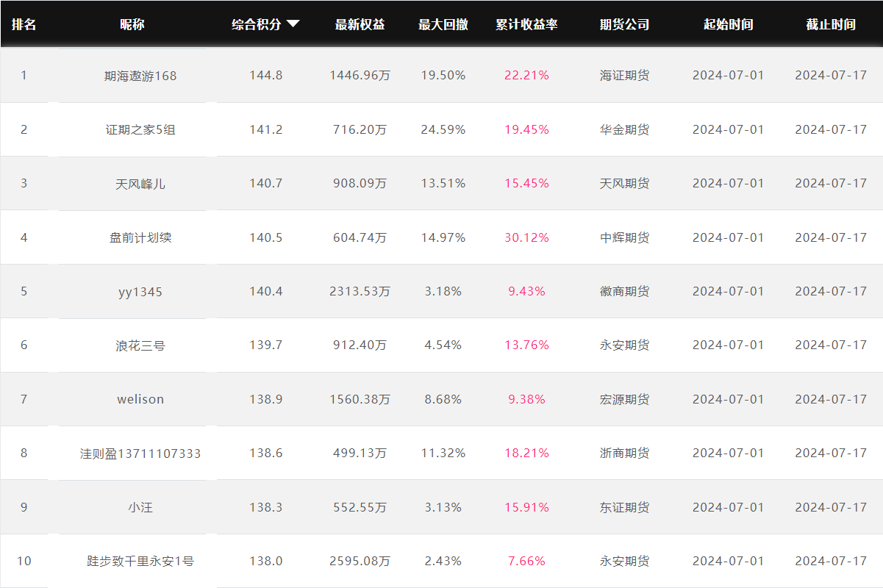Image resolution: width=883 pixels, height=588 pixels.
Task: Click equity value 552.55万
Action: pyautogui.click(x=360, y=507)
